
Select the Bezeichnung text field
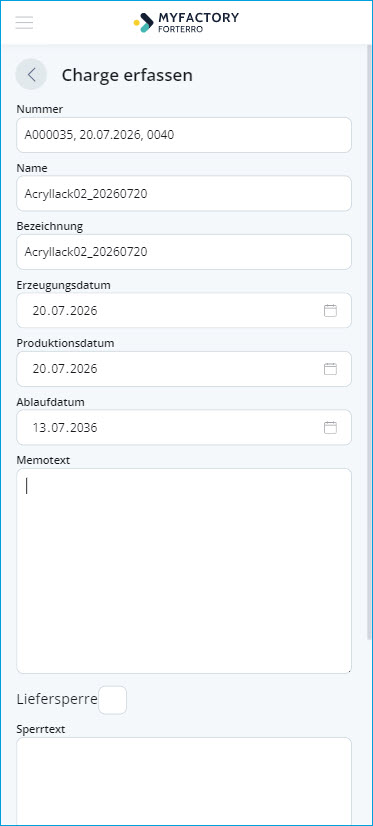pyautogui.click(x=184, y=252)
